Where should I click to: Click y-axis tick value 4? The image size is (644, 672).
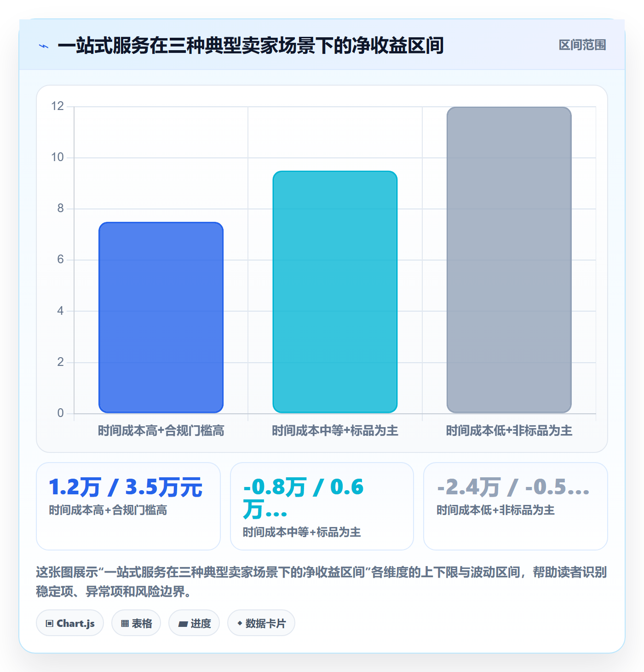click(60, 311)
